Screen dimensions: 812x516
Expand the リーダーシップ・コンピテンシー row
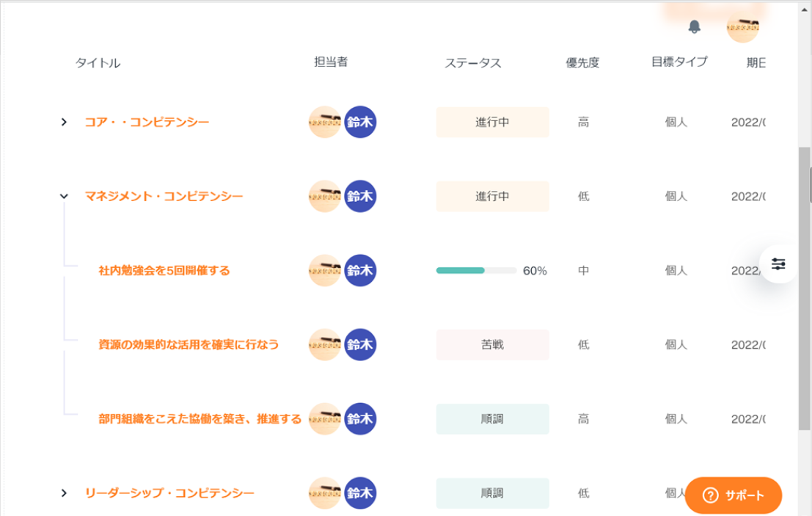pos(64,493)
